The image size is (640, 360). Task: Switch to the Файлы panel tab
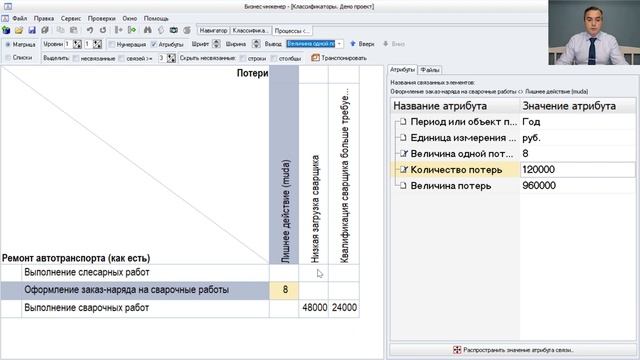pos(430,70)
